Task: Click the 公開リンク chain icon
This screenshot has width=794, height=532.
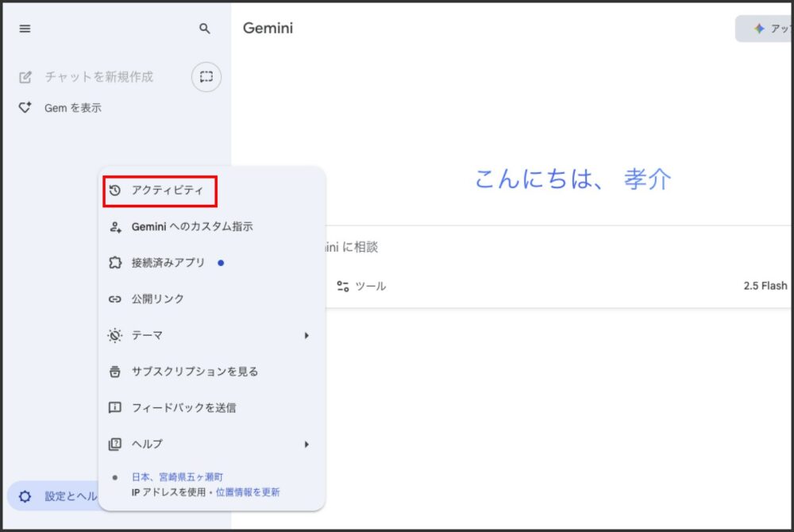Action: point(115,299)
